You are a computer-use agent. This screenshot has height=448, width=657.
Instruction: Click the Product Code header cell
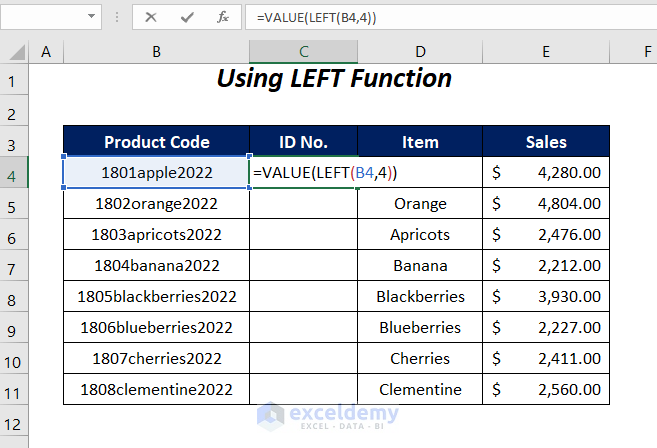[x=156, y=142]
